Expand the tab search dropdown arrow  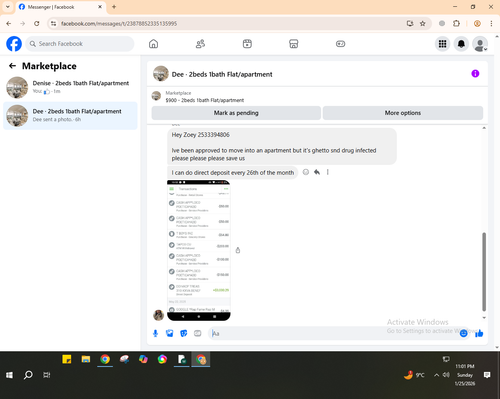[8, 7]
